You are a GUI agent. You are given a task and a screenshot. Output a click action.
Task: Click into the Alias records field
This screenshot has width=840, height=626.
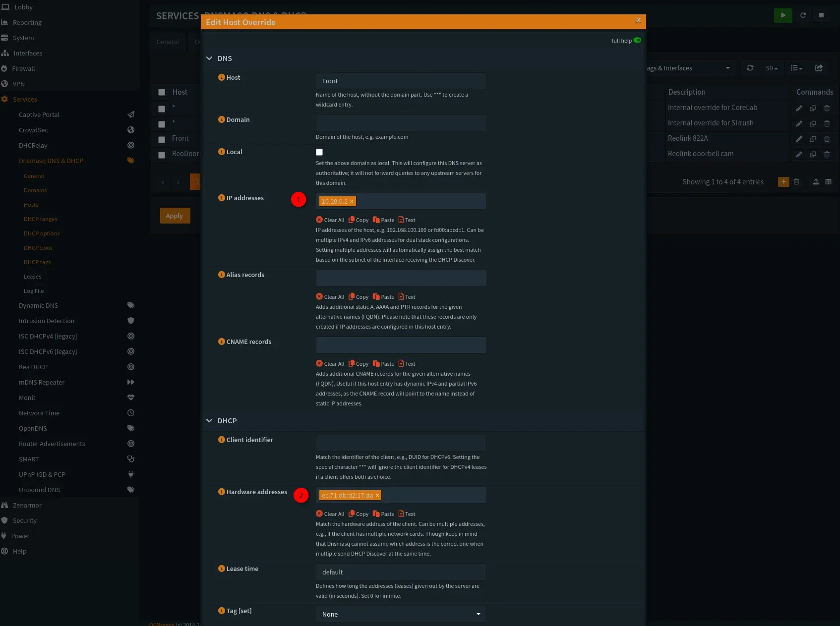coord(401,278)
